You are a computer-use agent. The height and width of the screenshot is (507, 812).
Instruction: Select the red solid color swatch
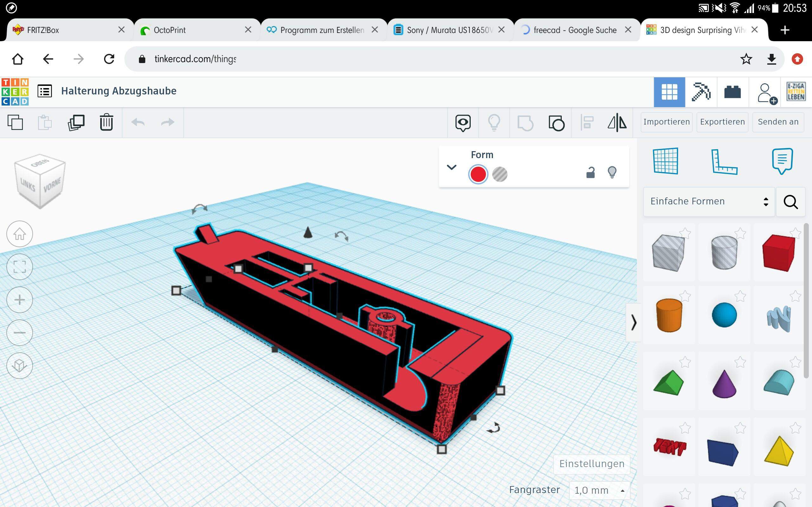pos(478,174)
